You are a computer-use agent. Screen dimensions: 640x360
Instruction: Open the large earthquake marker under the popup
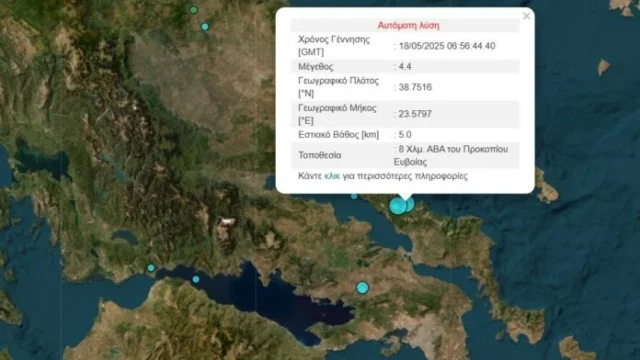[398, 206]
